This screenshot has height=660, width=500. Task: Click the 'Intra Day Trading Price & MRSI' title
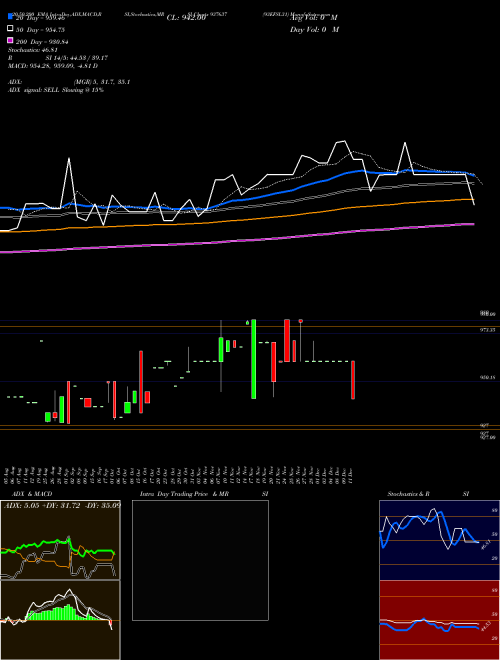click(204, 494)
